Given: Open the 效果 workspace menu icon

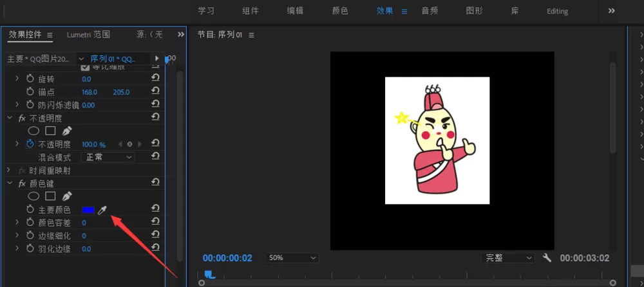Looking at the screenshot, I should (404, 12).
